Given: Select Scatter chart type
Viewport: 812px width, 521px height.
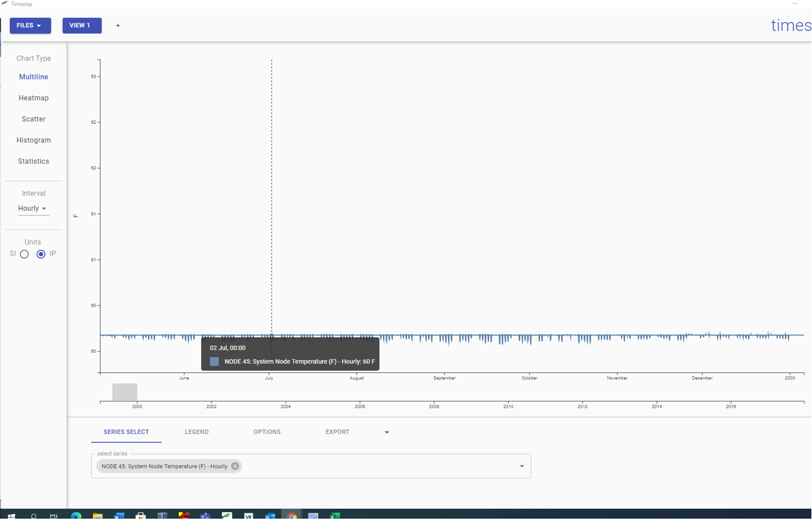Looking at the screenshot, I should click(x=33, y=119).
